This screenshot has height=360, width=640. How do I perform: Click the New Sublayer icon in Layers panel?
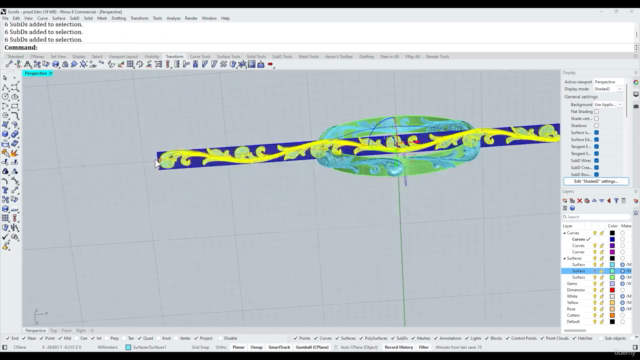(x=572, y=201)
